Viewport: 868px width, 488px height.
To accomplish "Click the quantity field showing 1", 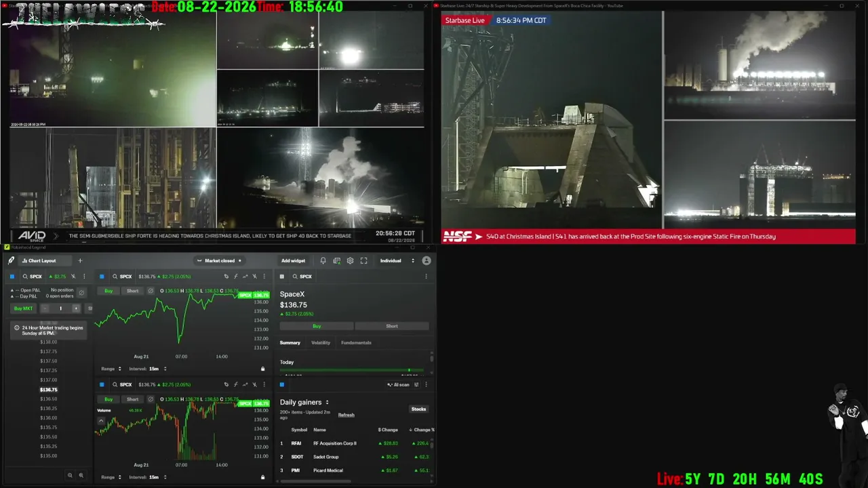I will (60, 308).
